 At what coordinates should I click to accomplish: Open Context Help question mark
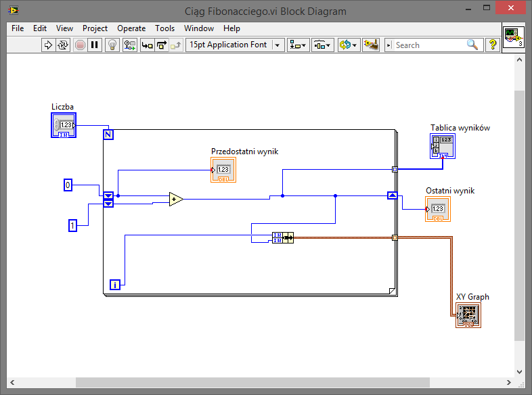[493, 45]
